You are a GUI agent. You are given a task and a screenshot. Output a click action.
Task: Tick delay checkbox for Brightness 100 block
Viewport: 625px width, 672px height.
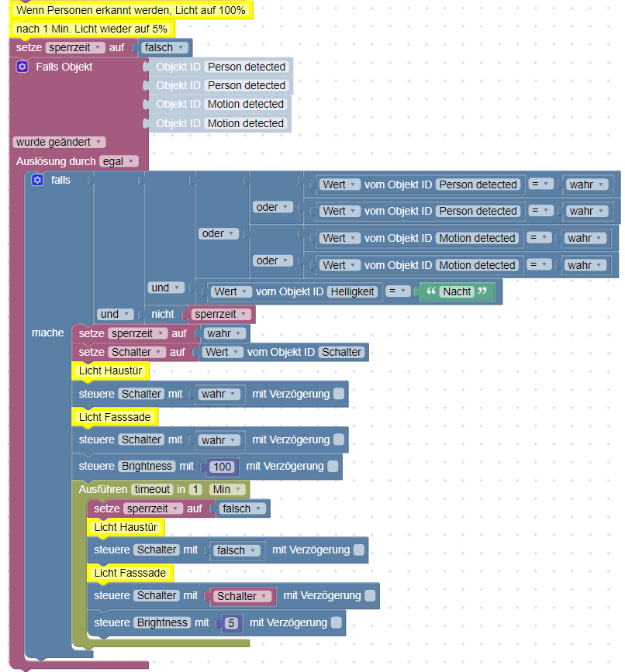(x=333, y=467)
